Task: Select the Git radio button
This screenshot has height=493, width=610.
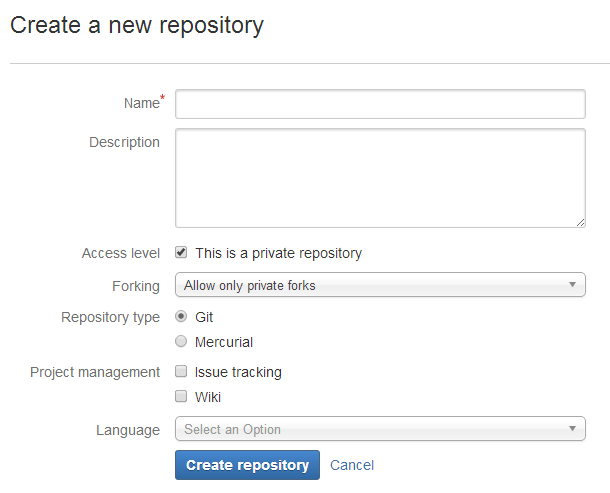Action: tap(181, 317)
